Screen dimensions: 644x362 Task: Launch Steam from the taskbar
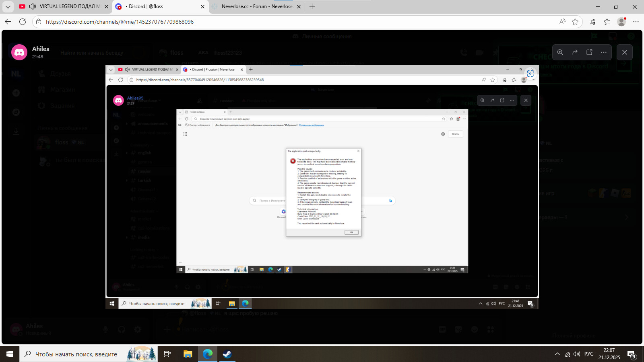pyautogui.click(x=227, y=354)
